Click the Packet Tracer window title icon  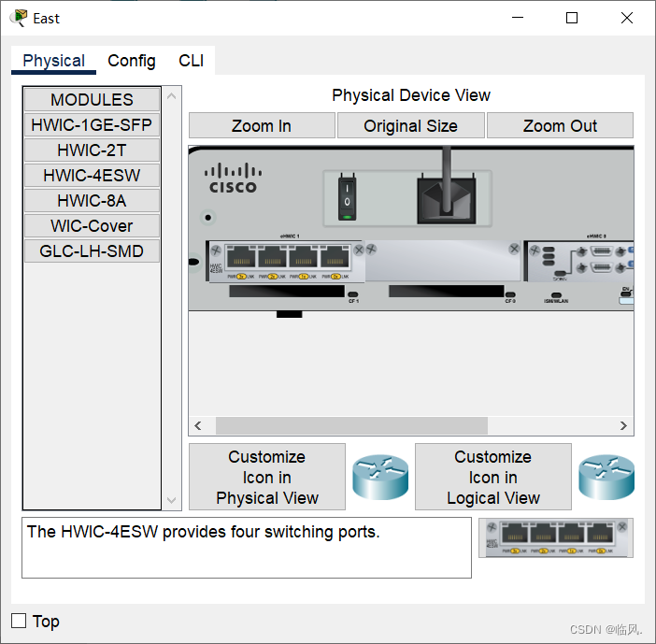click(x=19, y=18)
